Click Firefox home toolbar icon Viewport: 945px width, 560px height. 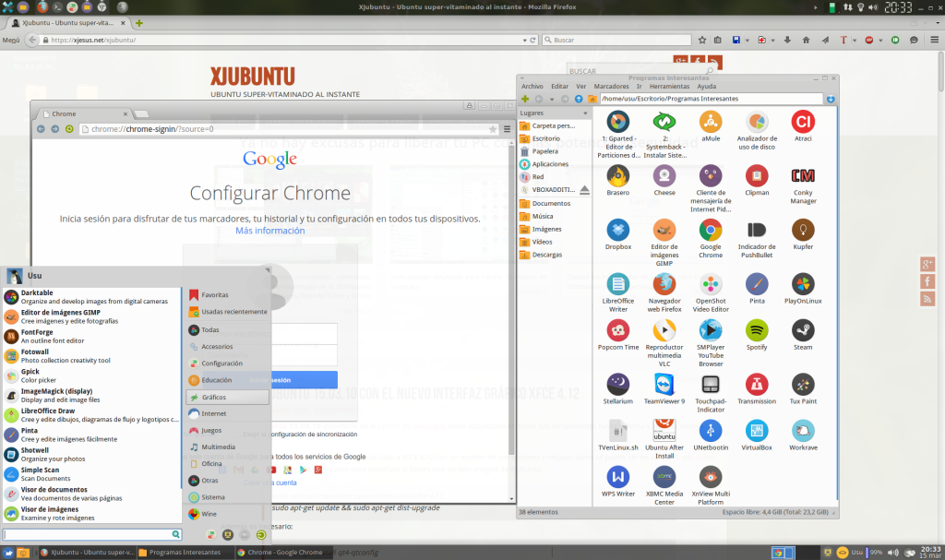(x=806, y=40)
